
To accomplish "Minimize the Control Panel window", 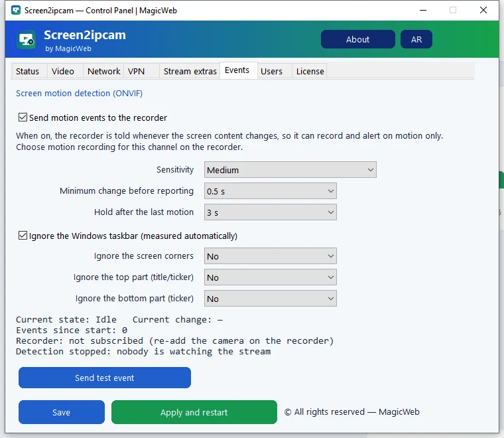I will (x=423, y=11).
